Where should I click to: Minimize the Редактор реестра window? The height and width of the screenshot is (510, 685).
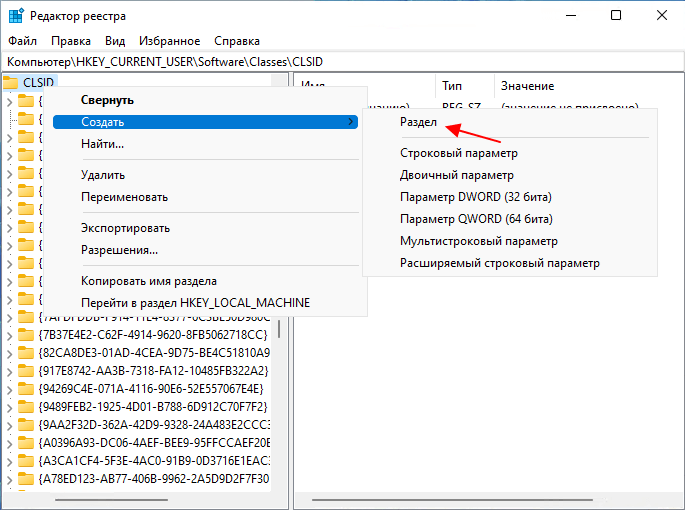point(571,15)
